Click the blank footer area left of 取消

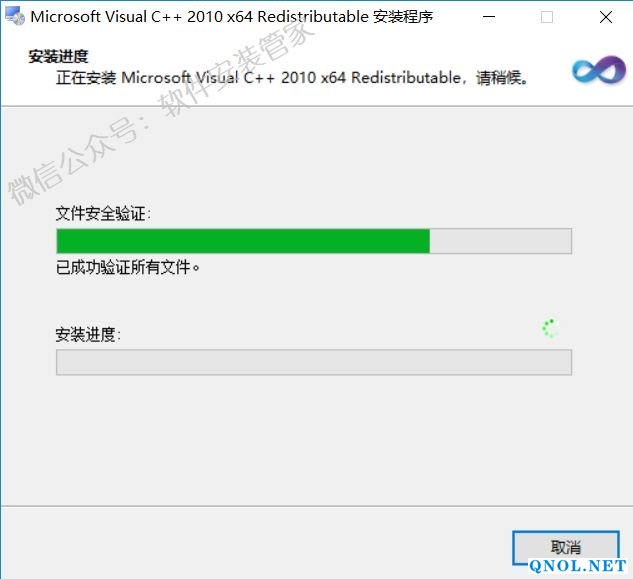[256, 542]
